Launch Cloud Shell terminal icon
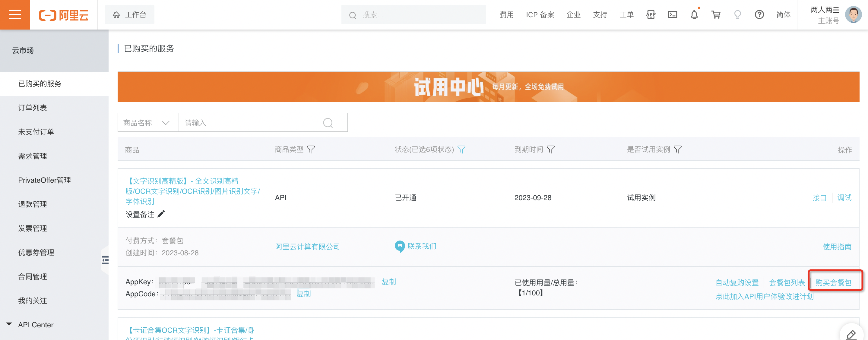This screenshot has width=868, height=340. tap(672, 15)
